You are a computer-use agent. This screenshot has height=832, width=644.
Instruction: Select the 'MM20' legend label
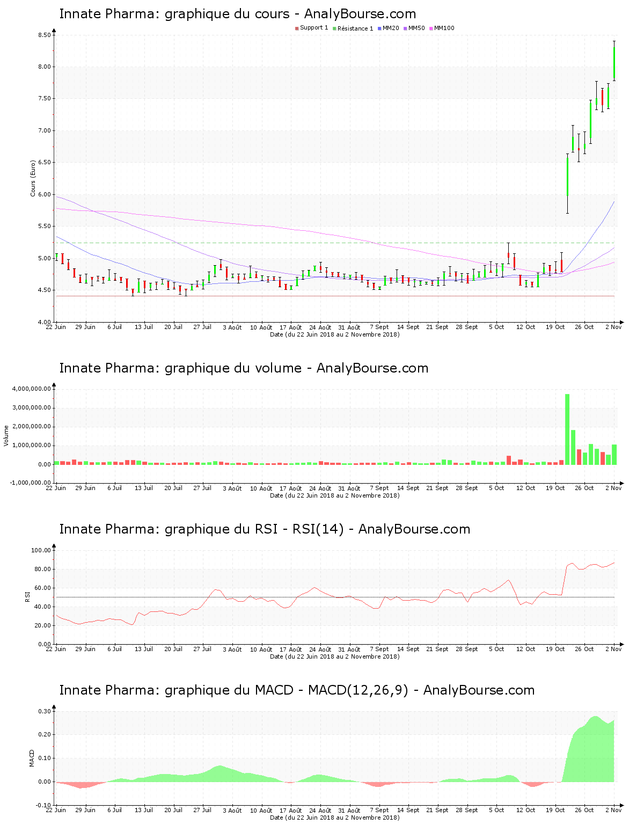(391, 28)
